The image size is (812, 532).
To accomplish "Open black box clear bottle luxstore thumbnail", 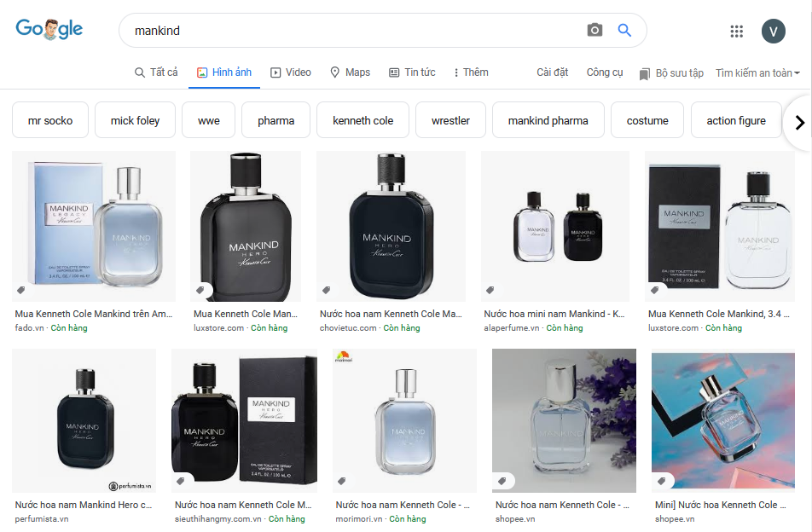I will point(720,226).
